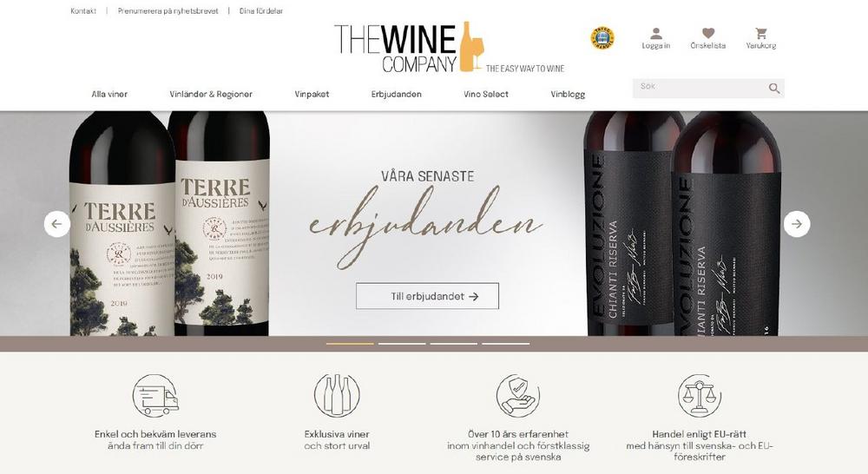Click the delivery truck icon
The width and height of the screenshot is (868, 474).
tap(155, 395)
